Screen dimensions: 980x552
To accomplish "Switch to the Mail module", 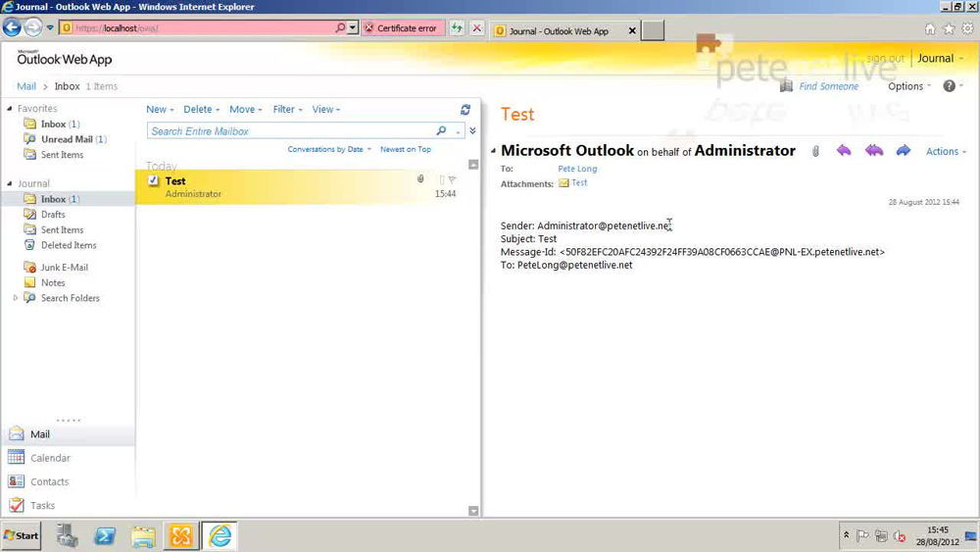I will [68, 433].
